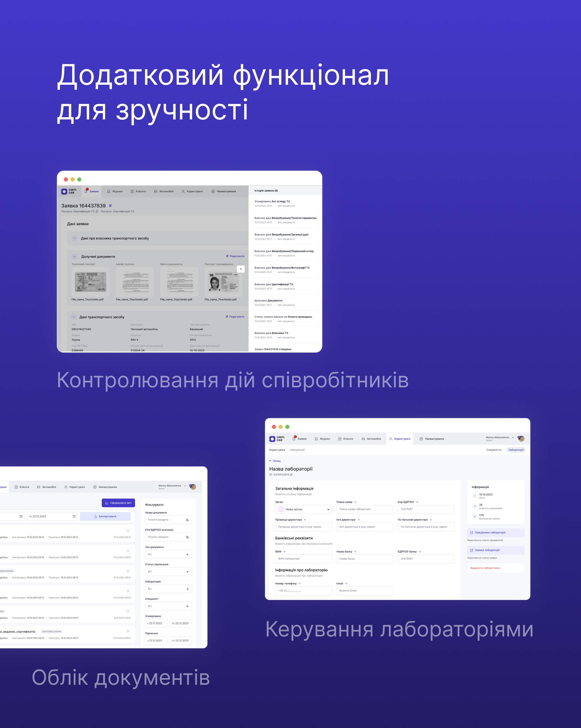Click 'Сформувати звіт' button
This screenshot has width=581, height=728.
[118, 503]
